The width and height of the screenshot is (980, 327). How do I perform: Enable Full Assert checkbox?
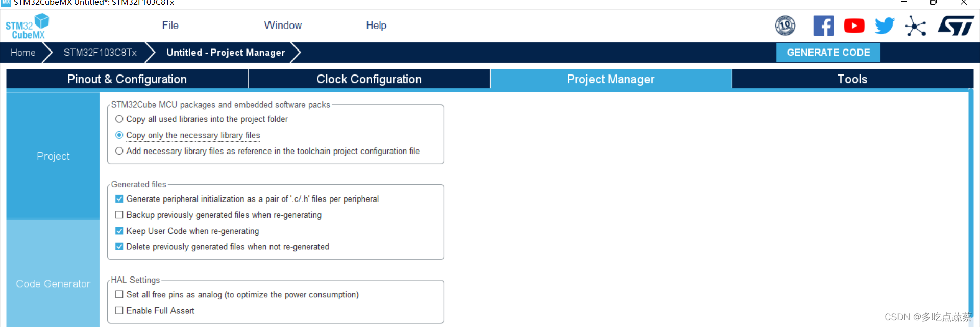click(119, 310)
